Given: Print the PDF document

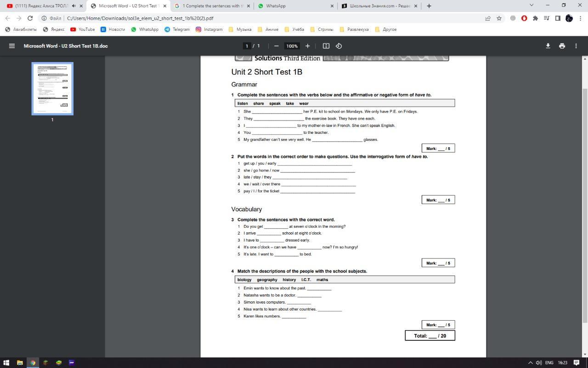Looking at the screenshot, I should (x=562, y=46).
